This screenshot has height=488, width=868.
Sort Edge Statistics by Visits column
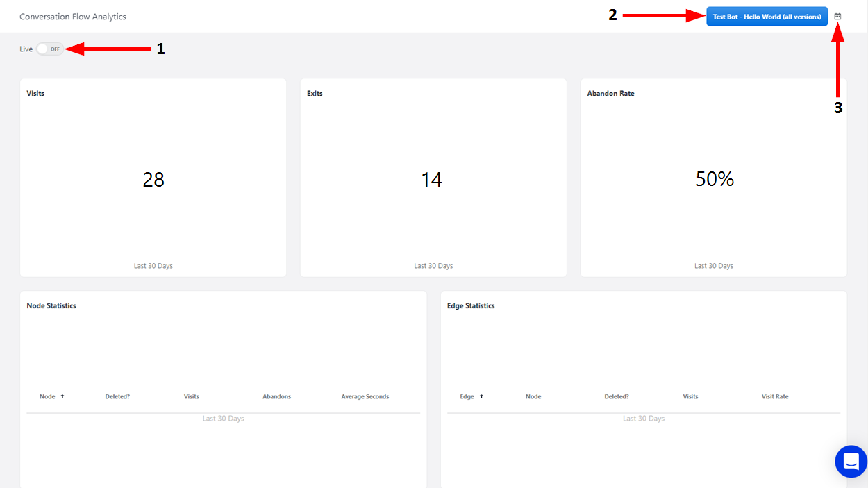[690, 397]
